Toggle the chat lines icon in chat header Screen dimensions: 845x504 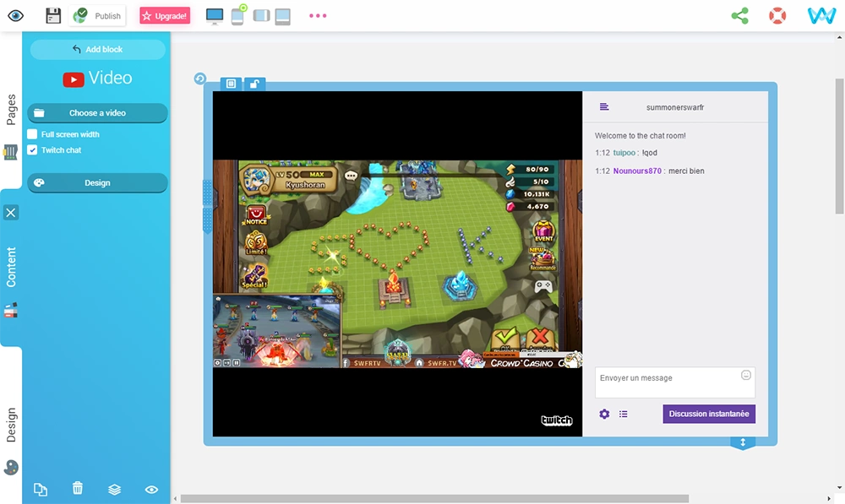[x=604, y=106]
